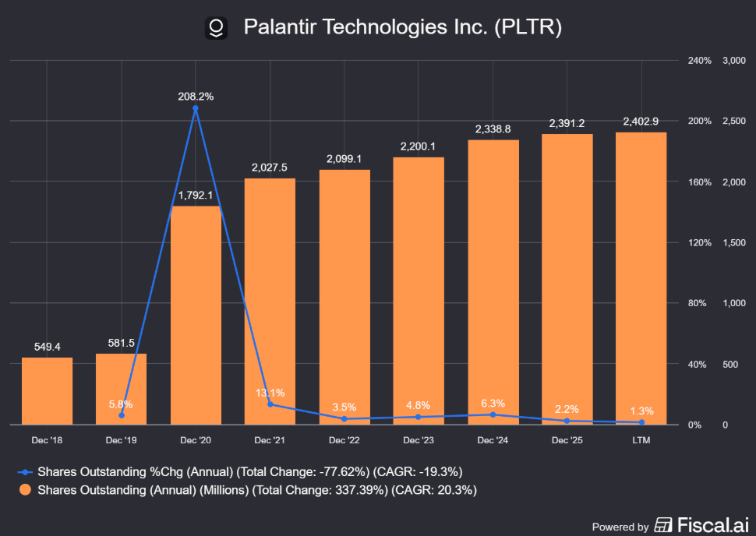Click the 6.3% data point marker

[x=493, y=414]
